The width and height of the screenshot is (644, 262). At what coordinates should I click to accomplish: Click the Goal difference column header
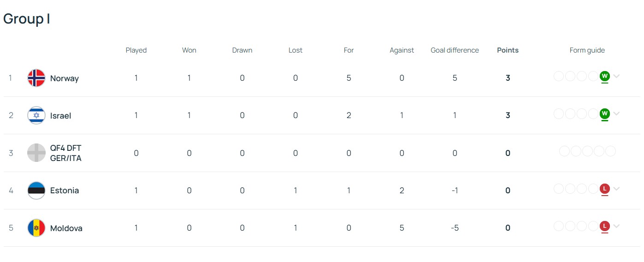[455, 50]
